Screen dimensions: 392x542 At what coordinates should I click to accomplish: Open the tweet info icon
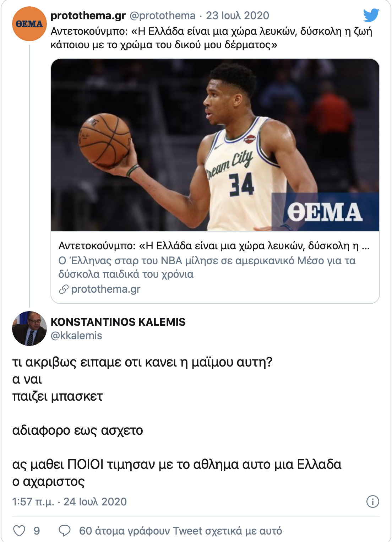point(372,502)
